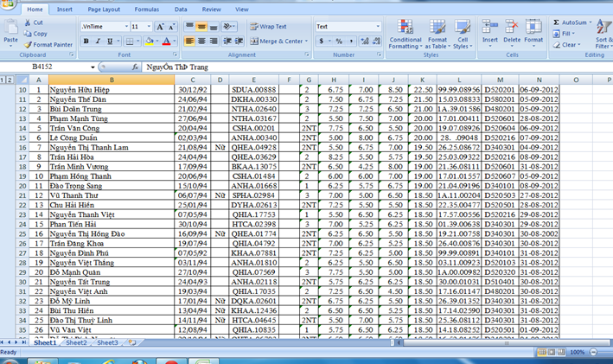The width and height of the screenshot is (613, 364).
Task: Open Format as Table gallery
Action: [437, 35]
